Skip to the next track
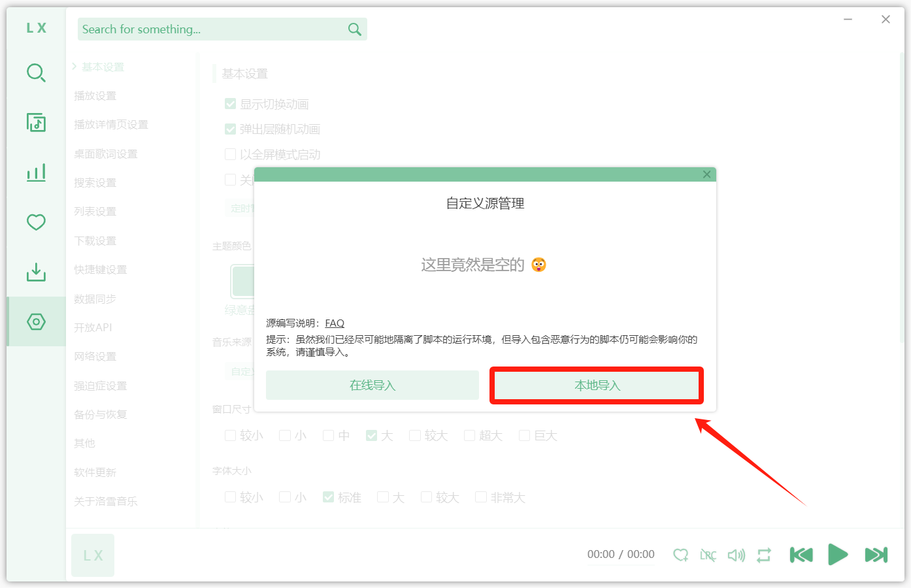Image resolution: width=911 pixels, height=588 pixels. 876,555
